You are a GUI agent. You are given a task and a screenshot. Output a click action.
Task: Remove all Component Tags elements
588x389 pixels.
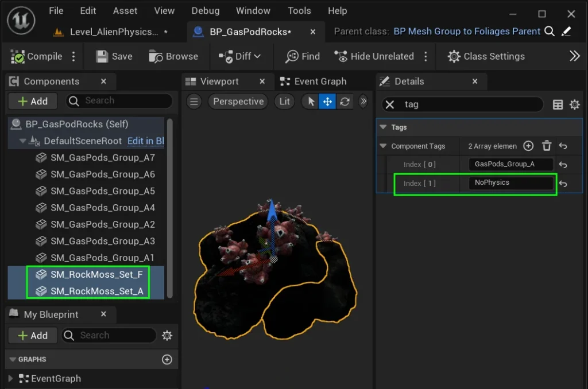pyautogui.click(x=547, y=146)
